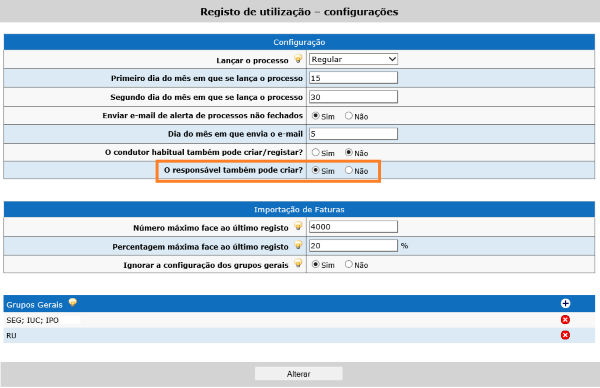The image size is (600, 388).
Task: Select Não for Enviar e-mail de alerta
Action: (349, 116)
